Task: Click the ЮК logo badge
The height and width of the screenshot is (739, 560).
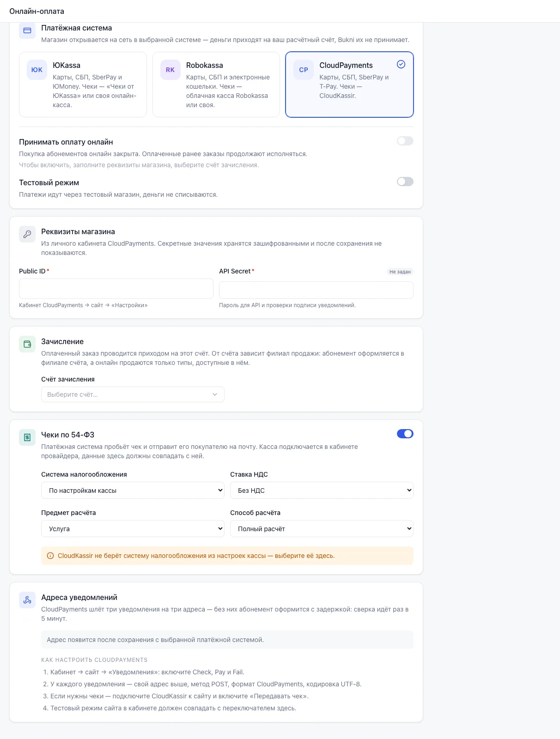Action: pos(37,70)
